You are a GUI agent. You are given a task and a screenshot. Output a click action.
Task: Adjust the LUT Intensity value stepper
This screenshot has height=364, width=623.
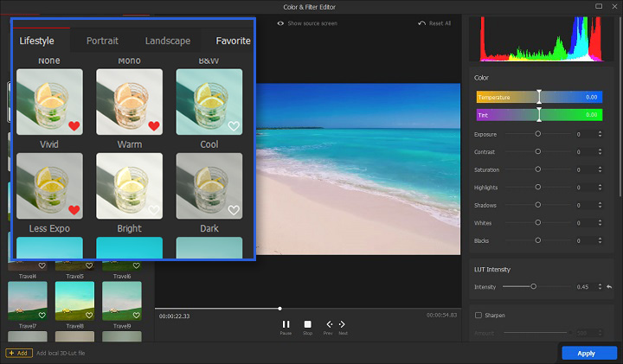pyautogui.click(x=601, y=286)
